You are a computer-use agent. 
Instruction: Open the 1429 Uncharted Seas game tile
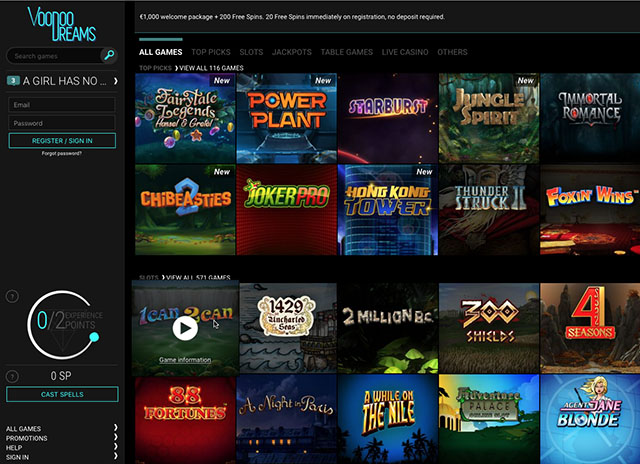pyautogui.click(x=288, y=328)
